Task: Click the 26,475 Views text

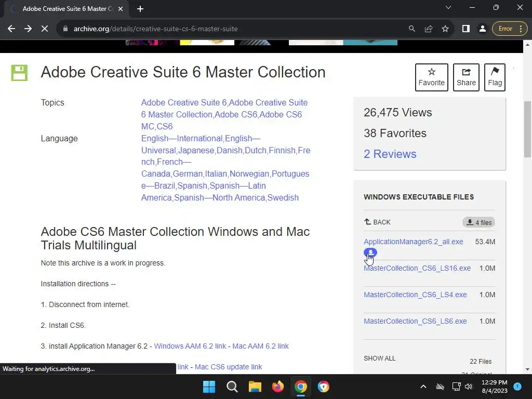Action: (x=397, y=113)
